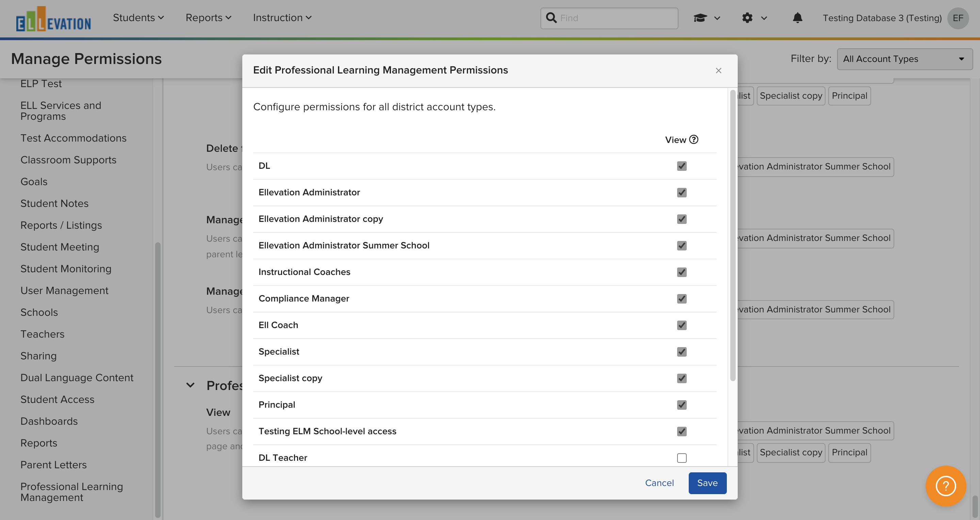The image size is (980, 520).
Task: Open Test Accommodations permissions
Action: click(x=73, y=138)
